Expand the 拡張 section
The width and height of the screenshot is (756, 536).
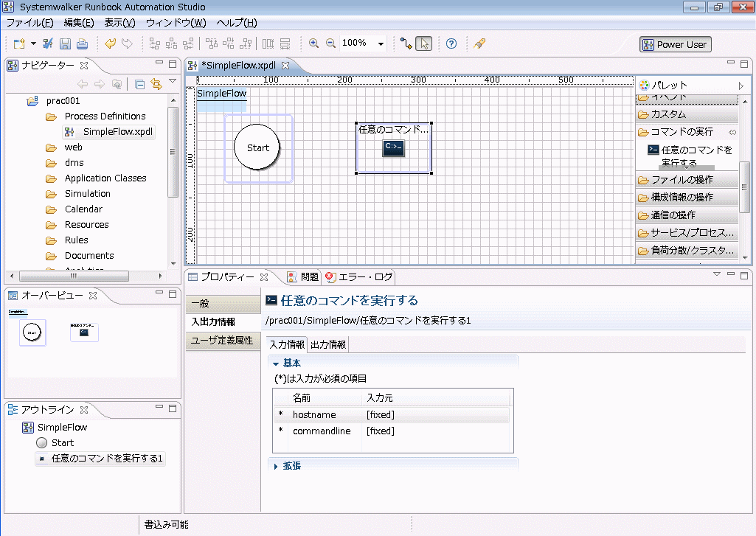pyautogui.click(x=276, y=466)
